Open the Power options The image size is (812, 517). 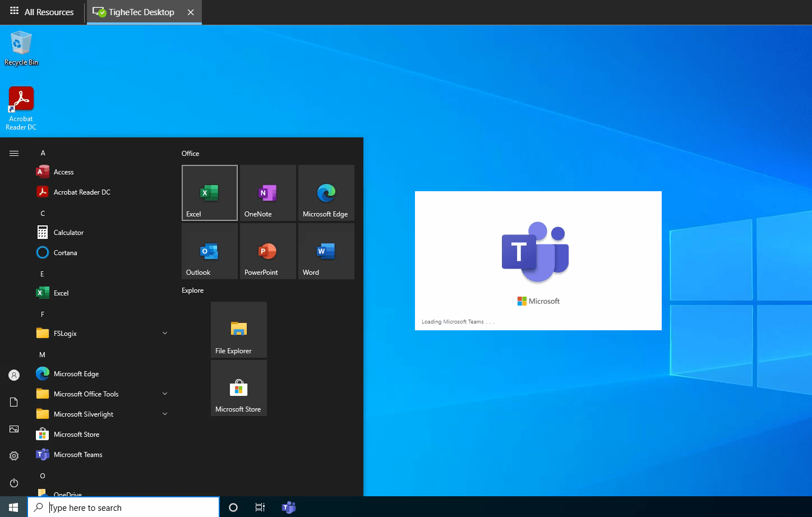tap(14, 483)
